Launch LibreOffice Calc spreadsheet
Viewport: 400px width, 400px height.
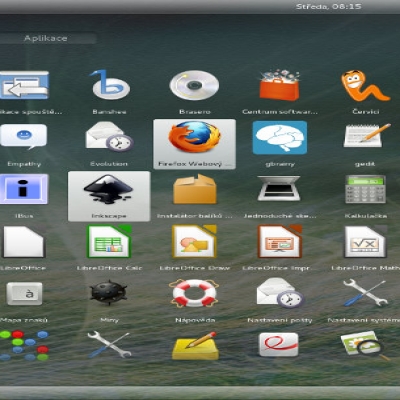click(x=109, y=242)
